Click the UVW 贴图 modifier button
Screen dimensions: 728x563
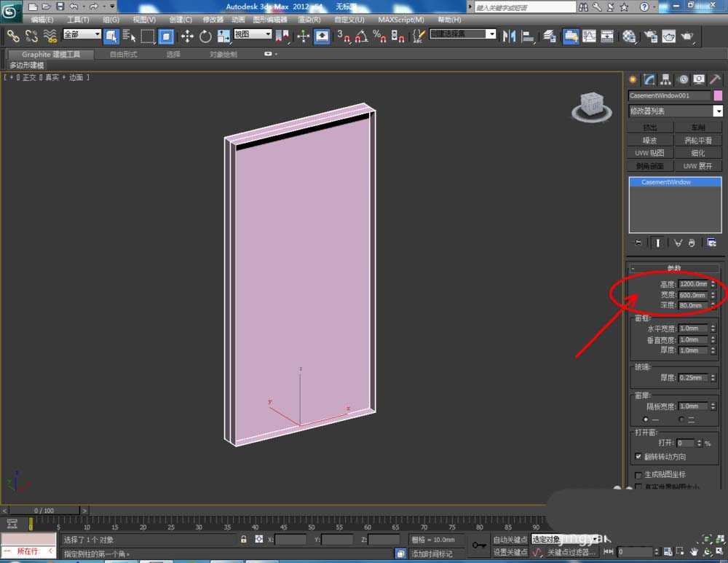649,153
